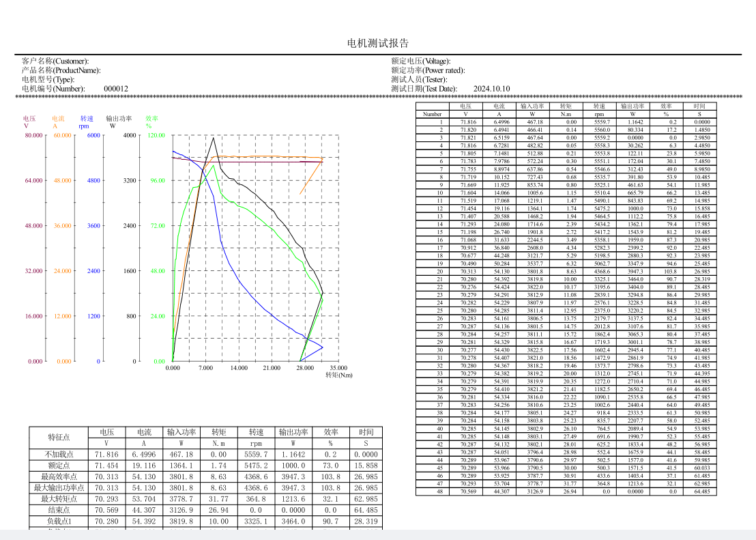Click the green 效率 chart legend label
Viewport: 756px width, 540px height.
point(152,119)
